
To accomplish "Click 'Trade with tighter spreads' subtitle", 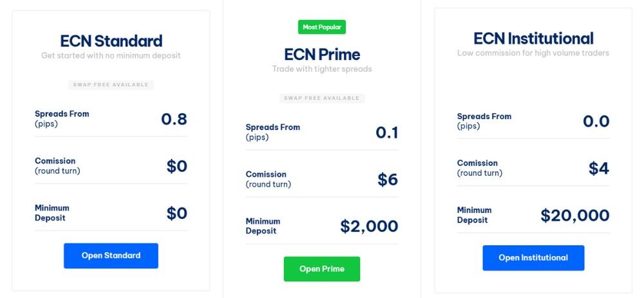I will coord(322,69).
